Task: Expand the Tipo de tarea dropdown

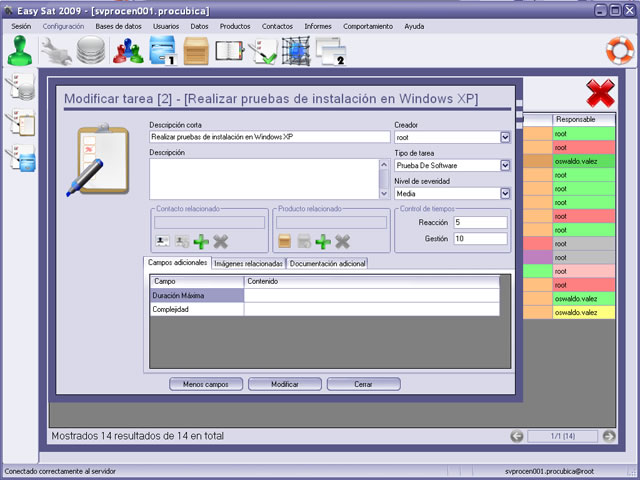Action: [x=505, y=165]
